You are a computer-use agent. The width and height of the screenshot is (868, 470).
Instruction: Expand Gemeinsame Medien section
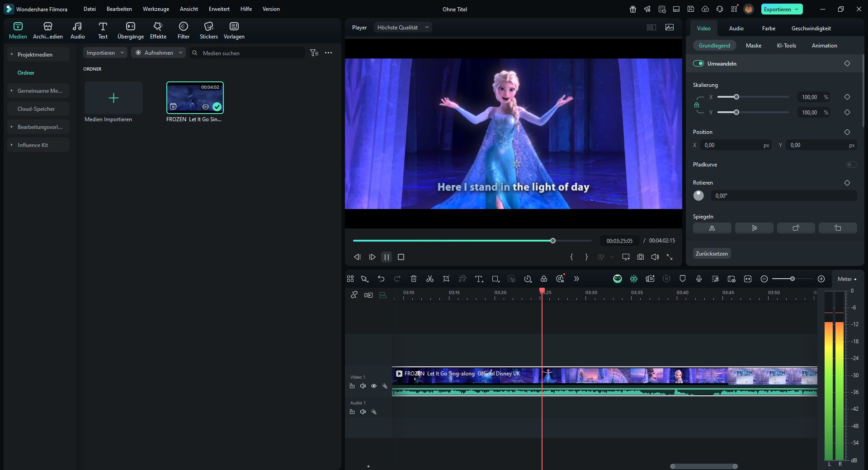point(11,90)
